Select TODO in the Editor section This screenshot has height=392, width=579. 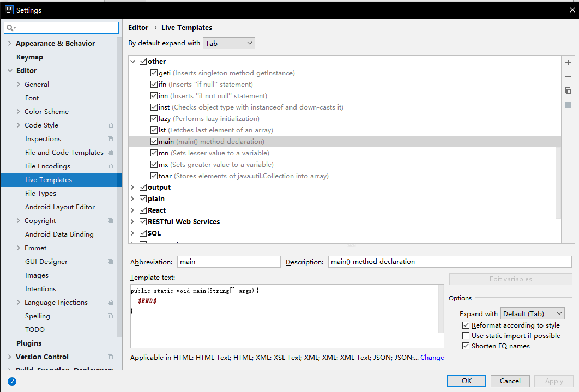[x=35, y=330]
